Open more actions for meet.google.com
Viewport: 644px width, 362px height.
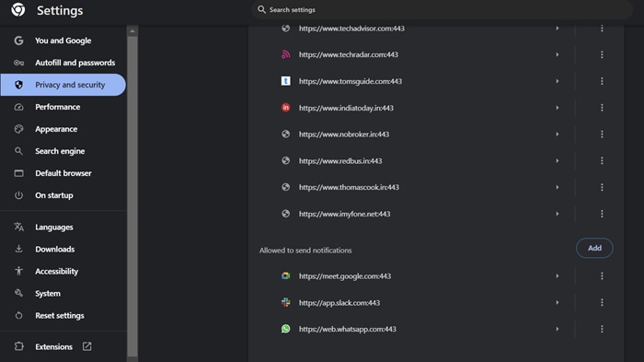(602, 275)
